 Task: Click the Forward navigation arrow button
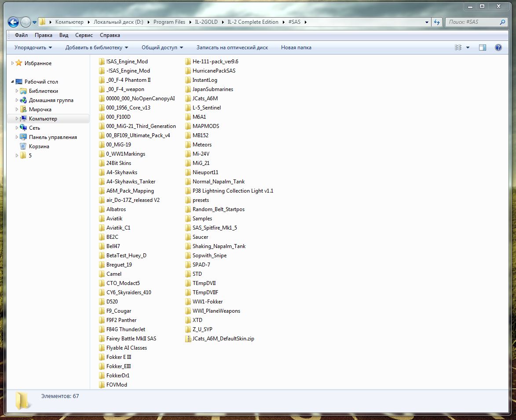click(26, 22)
